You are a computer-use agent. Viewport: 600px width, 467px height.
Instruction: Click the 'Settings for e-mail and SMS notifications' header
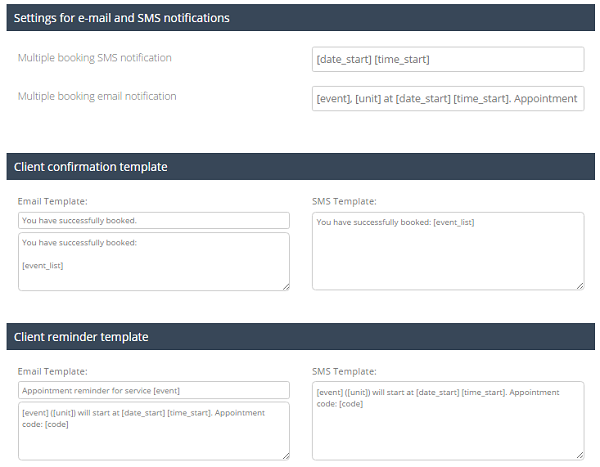click(x=121, y=18)
